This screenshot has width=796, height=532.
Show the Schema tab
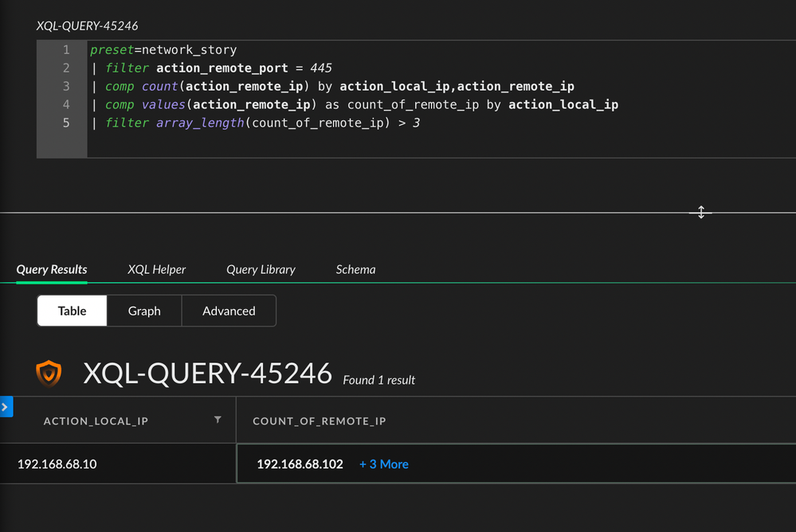(x=355, y=269)
